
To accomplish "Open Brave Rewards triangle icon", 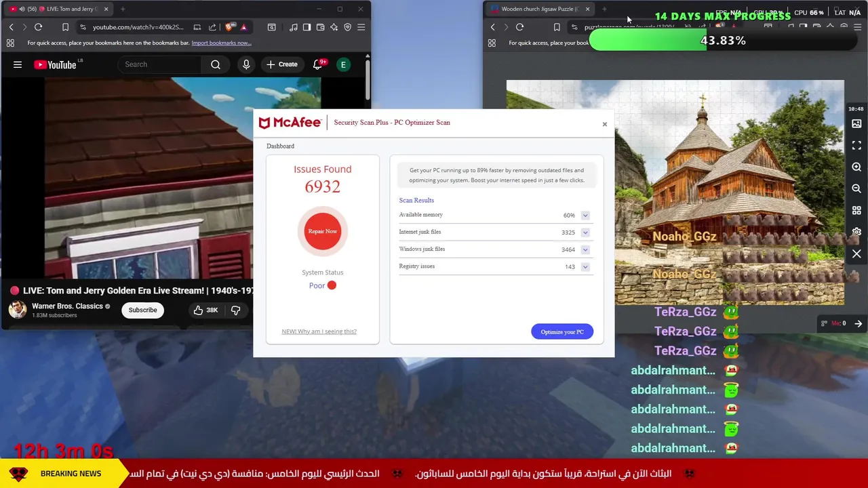I will coord(243,27).
